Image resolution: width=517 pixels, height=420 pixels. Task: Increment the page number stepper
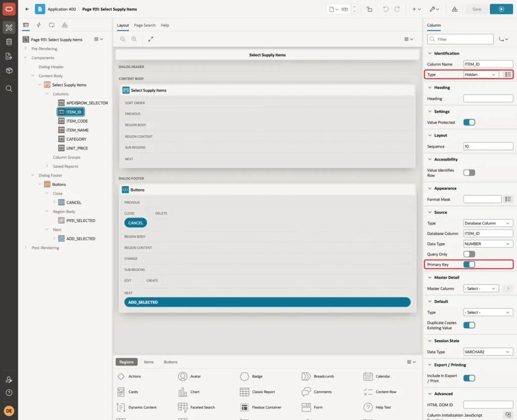(x=354, y=7)
